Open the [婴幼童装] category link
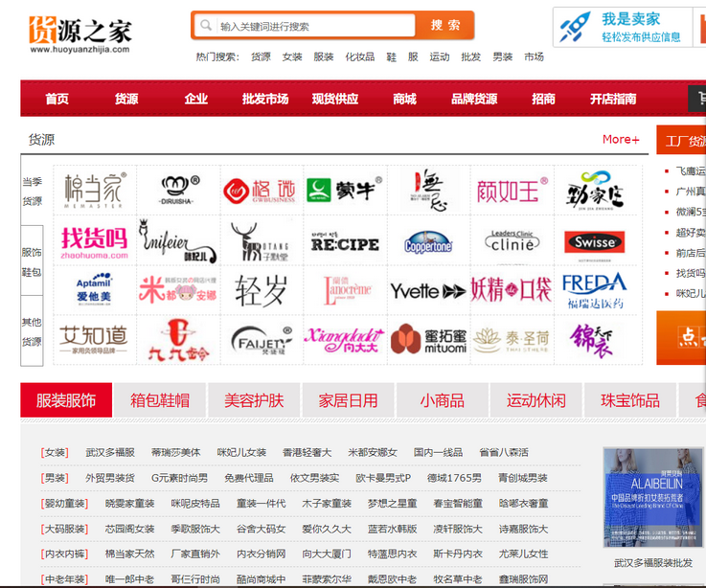706x588 pixels. coord(64,504)
